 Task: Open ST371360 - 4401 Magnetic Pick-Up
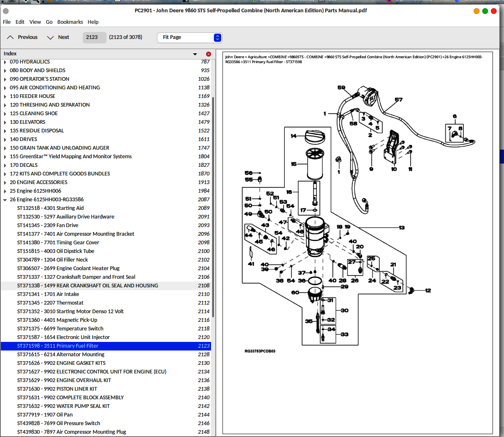coord(106,320)
